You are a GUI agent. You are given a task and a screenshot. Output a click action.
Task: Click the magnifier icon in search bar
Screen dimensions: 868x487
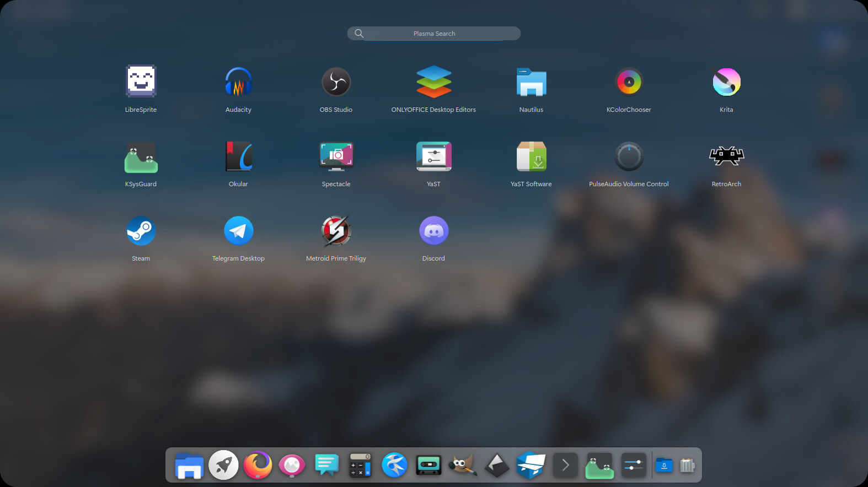tap(359, 34)
